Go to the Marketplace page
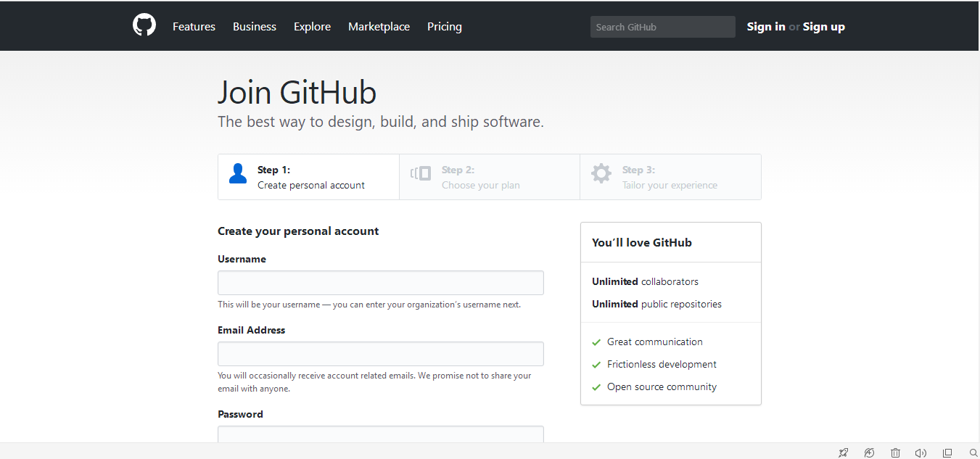 click(379, 27)
